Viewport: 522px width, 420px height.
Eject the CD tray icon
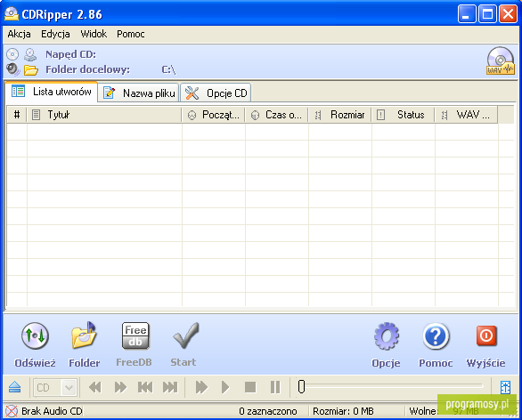coord(14,387)
